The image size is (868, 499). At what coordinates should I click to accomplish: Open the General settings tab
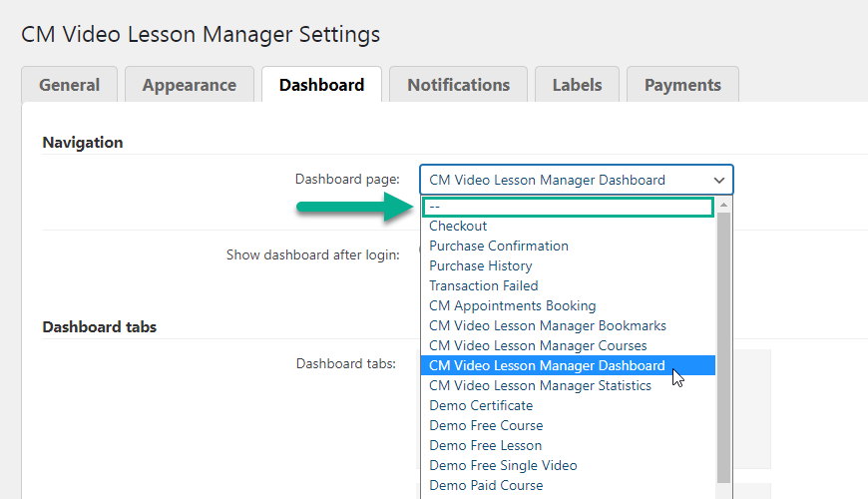click(69, 85)
